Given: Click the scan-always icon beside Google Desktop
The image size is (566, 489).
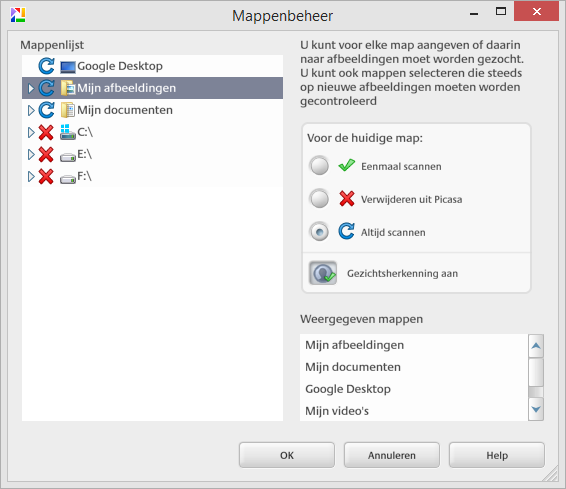Looking at the screenshot, I should [46, 66].
